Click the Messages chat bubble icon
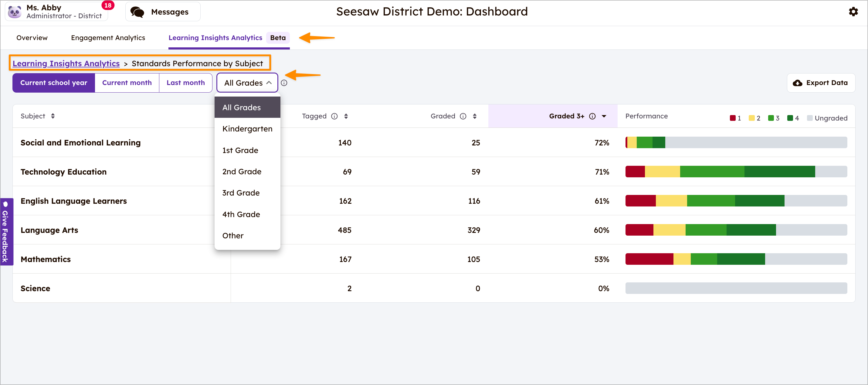This screenshot has width=868, height=385. (x=137, y=12)
